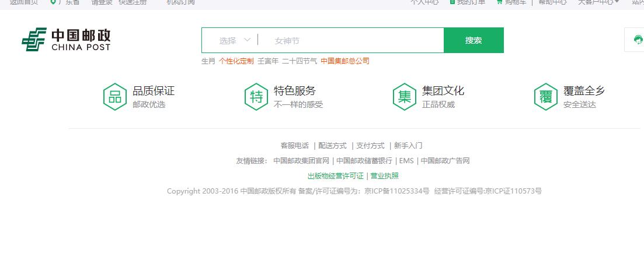
Task: Click the 覆盖全乡 hexagon icon
Action: click(x=546, y=97)
